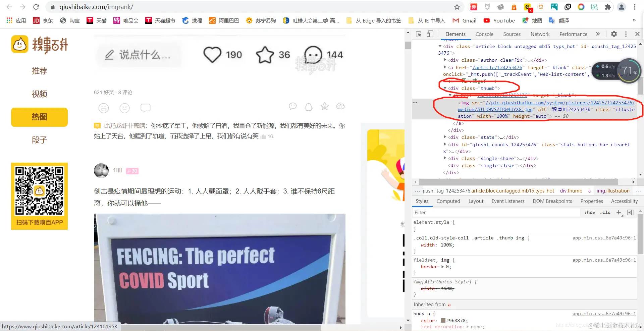Open the app.min.css stylesheet link
644x331 pixels.
603,238
